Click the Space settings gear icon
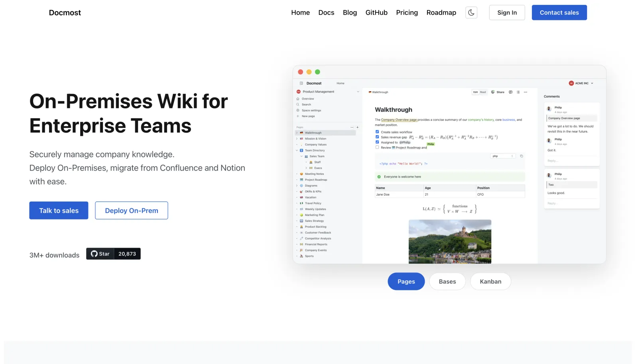The image size is (638, 364). (298, 110)
